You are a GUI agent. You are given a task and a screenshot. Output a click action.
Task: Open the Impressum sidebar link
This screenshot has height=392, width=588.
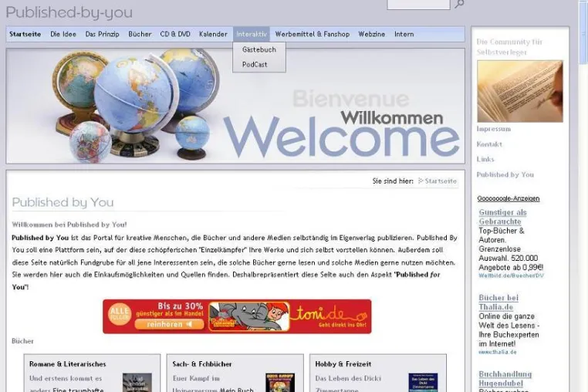click(x=494, y=129)
